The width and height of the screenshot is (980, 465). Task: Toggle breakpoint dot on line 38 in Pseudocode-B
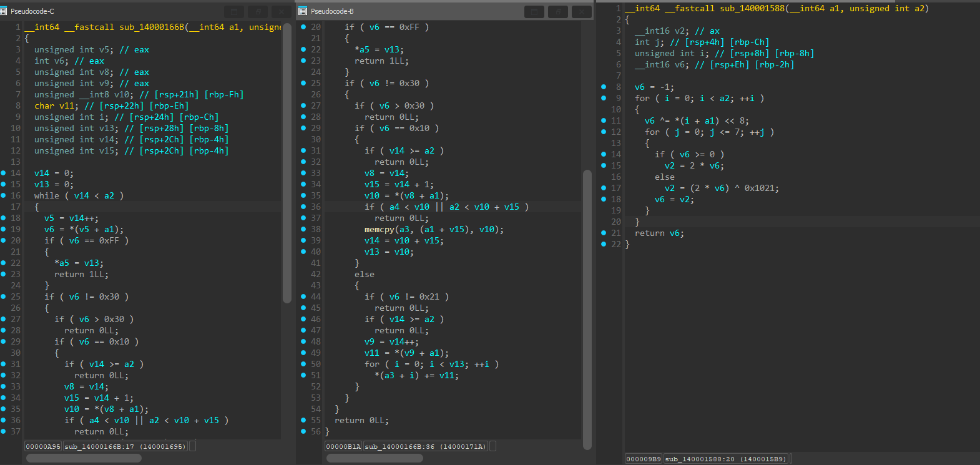303,229
